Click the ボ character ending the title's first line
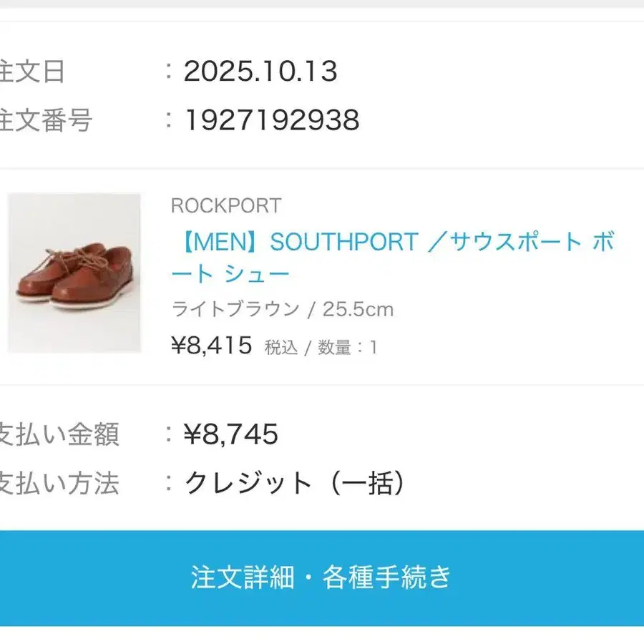Viewport: 644px width, 644px height. 602,243
